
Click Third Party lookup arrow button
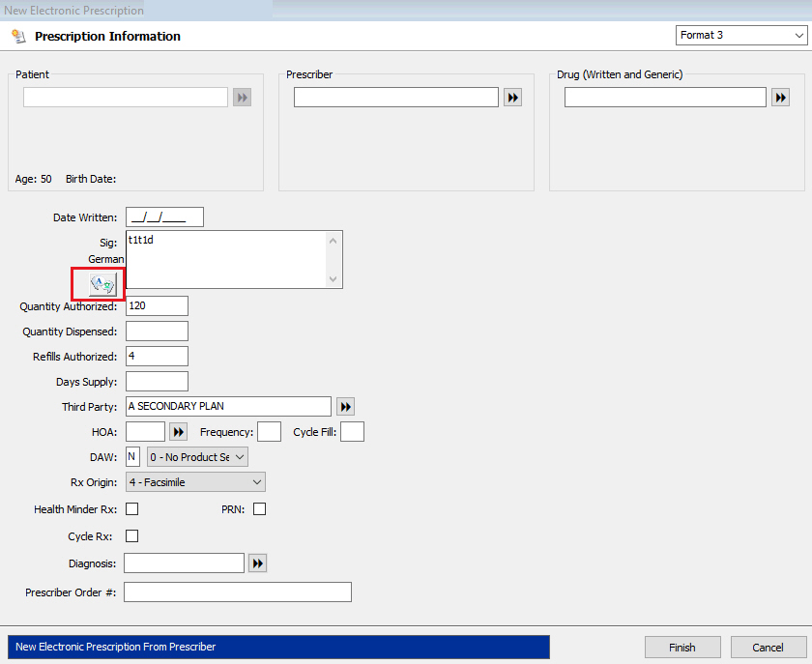(346, 407)
